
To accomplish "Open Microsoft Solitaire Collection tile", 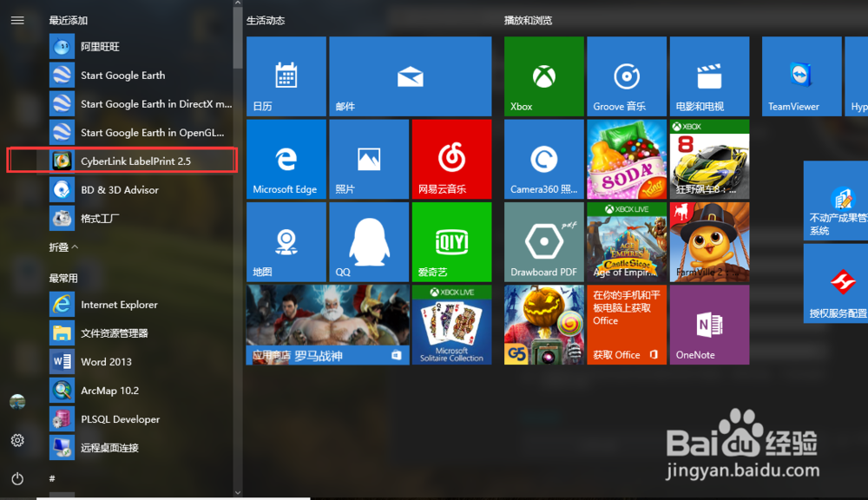I will [x=451, y=325].
